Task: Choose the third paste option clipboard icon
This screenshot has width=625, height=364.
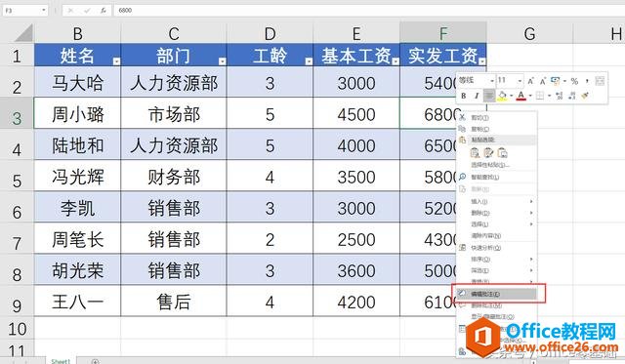Action: coord(503,153)
